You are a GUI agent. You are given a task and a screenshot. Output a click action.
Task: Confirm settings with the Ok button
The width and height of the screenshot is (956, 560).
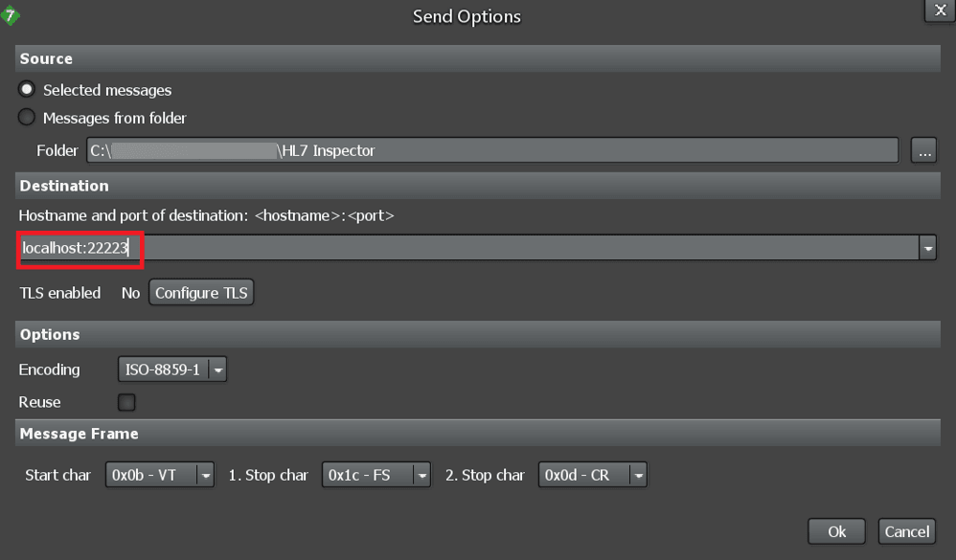(x=835, y=531)
